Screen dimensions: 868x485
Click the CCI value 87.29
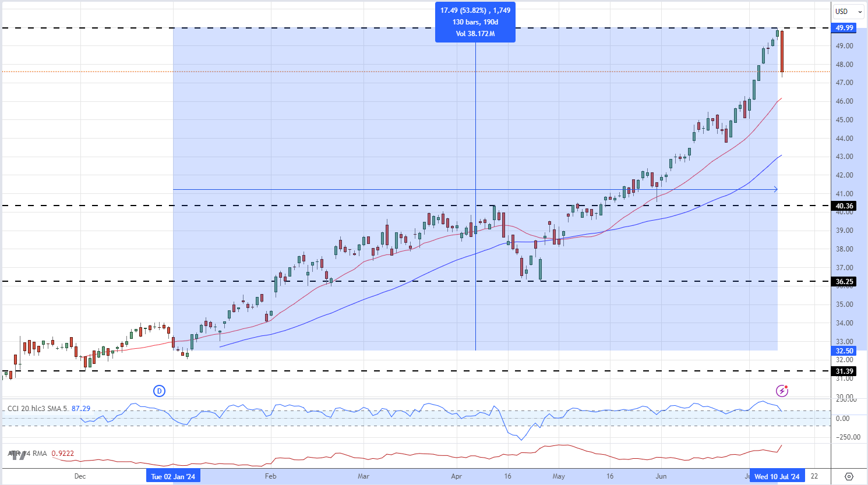81,409
